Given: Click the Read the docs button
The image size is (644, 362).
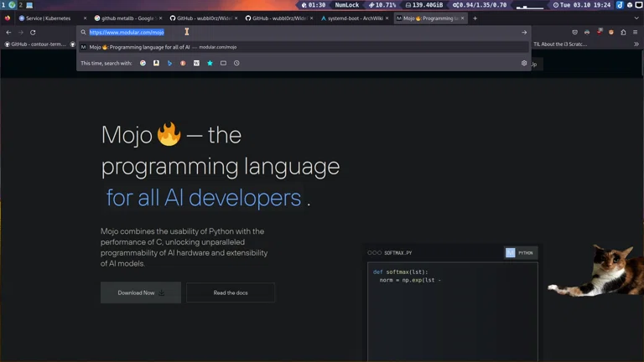Looking at the screenshot, I should pyautogui.click(x=231, y=292).
